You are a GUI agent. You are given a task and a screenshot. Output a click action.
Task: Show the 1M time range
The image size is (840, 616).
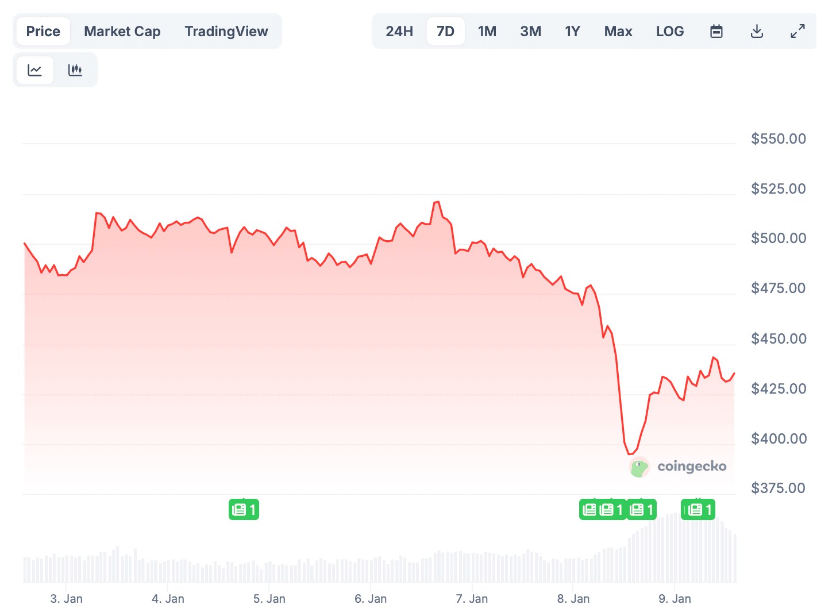tap(487, 31)
